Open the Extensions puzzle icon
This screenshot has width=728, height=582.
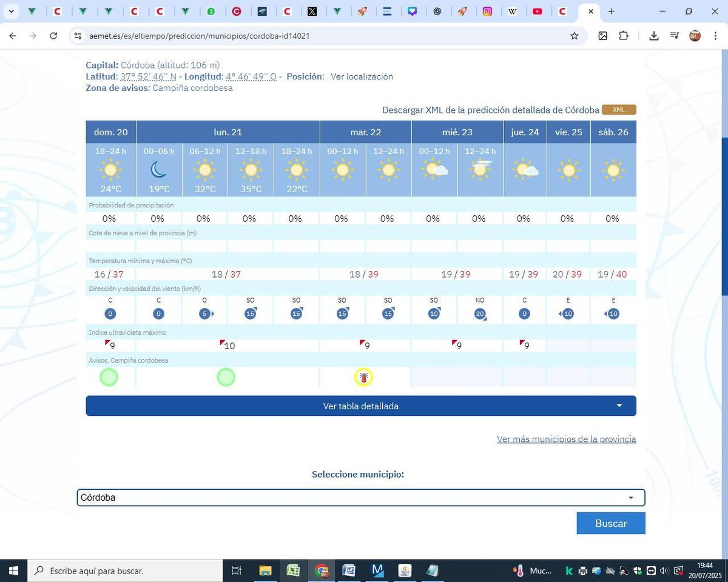point(624,36)
